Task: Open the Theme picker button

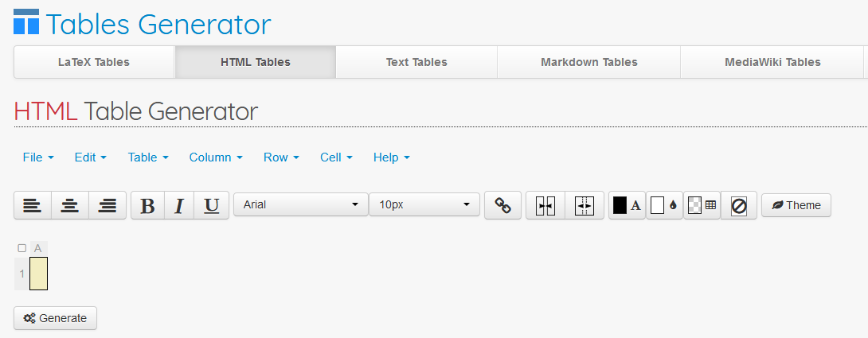Action: click(796, 205)
